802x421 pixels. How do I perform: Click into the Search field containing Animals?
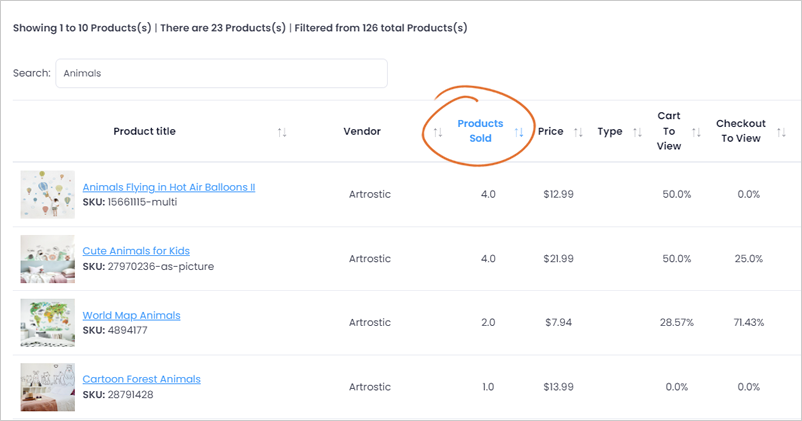coord(221,73)
